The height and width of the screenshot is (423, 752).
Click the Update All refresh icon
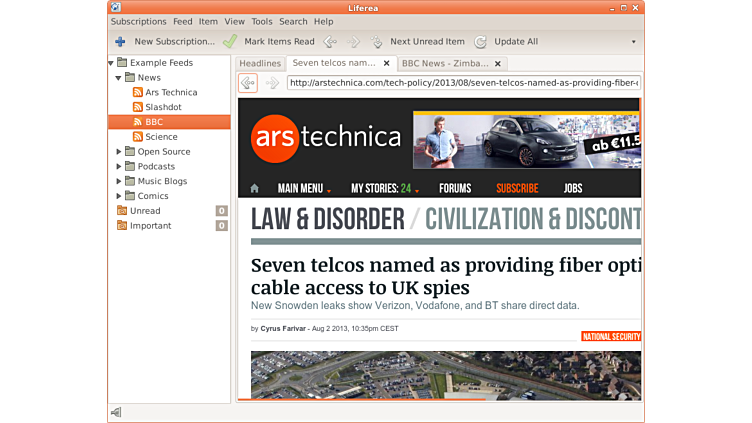point(481,42)
